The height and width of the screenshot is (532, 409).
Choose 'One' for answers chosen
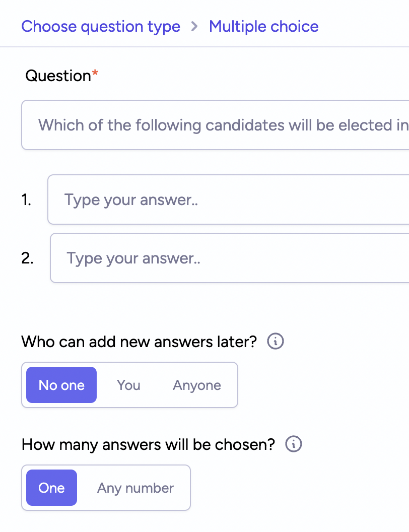click(51, 488)
